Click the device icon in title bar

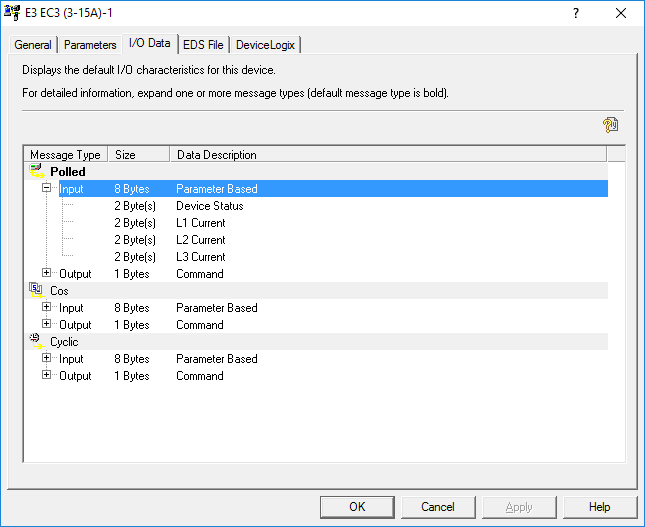coord(12,13)
